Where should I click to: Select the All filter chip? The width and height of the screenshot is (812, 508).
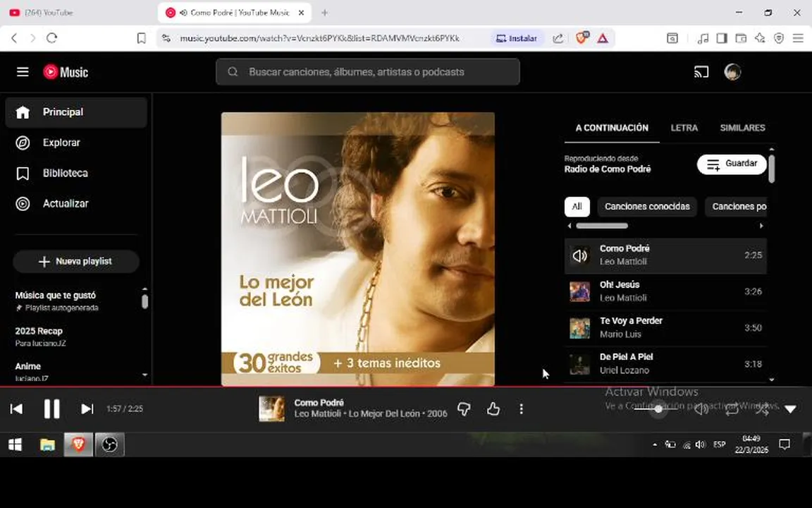577,206
